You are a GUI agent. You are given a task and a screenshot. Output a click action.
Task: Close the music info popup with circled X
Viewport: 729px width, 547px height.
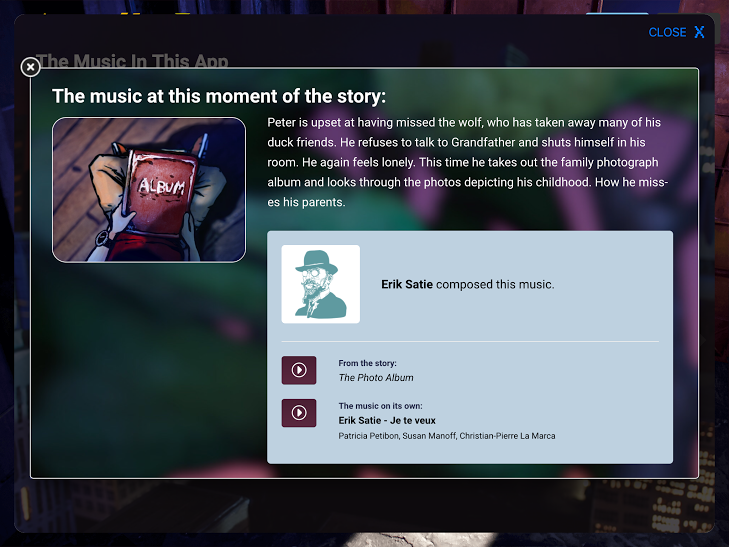(x=31, y=67)
